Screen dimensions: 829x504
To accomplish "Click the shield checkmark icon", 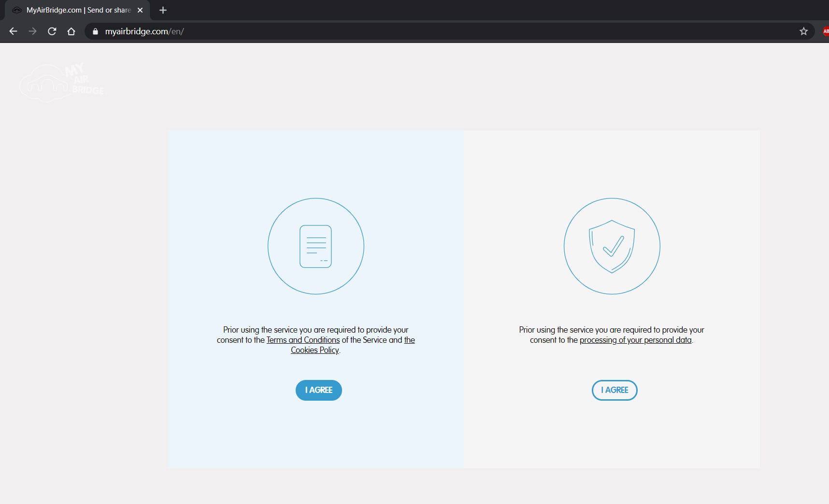I will (612, 246).
